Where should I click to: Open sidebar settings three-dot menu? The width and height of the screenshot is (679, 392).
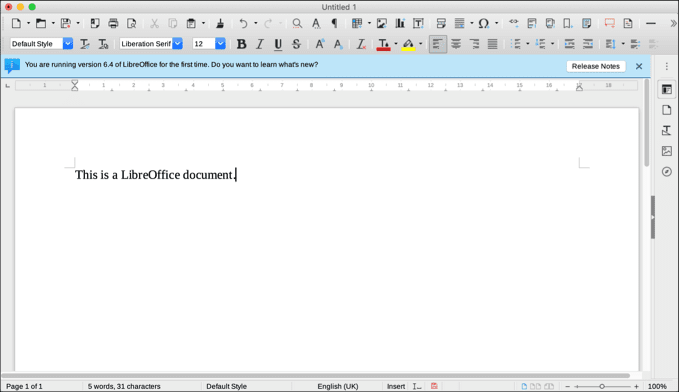coord(667,66)
